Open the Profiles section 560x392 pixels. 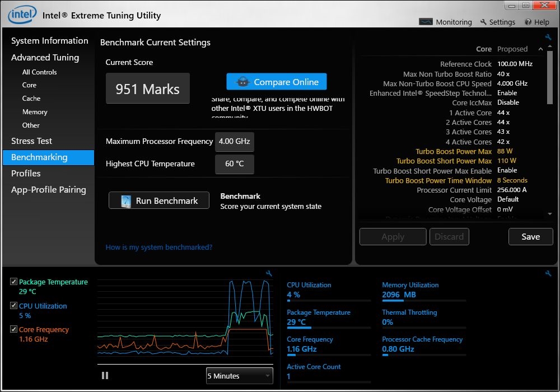26,174
